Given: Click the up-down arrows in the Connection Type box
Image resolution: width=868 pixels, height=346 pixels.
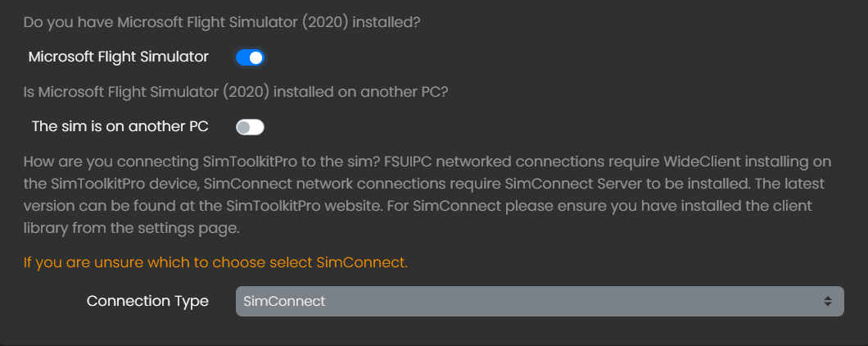Looking at the screenshot, I should (x=828, y=301).
